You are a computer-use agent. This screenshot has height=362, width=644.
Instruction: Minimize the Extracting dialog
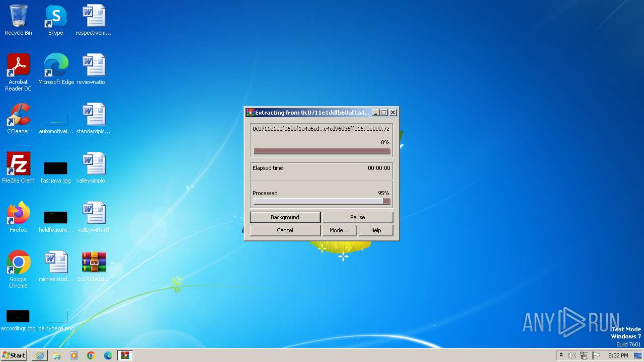tap(375, 113)
